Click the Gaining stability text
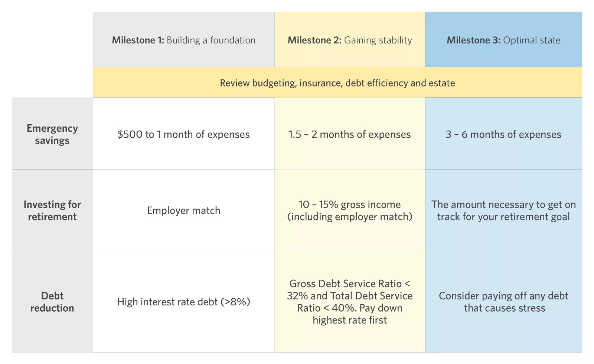This screenshot has width=594, height=364. [x=378, y=40]
